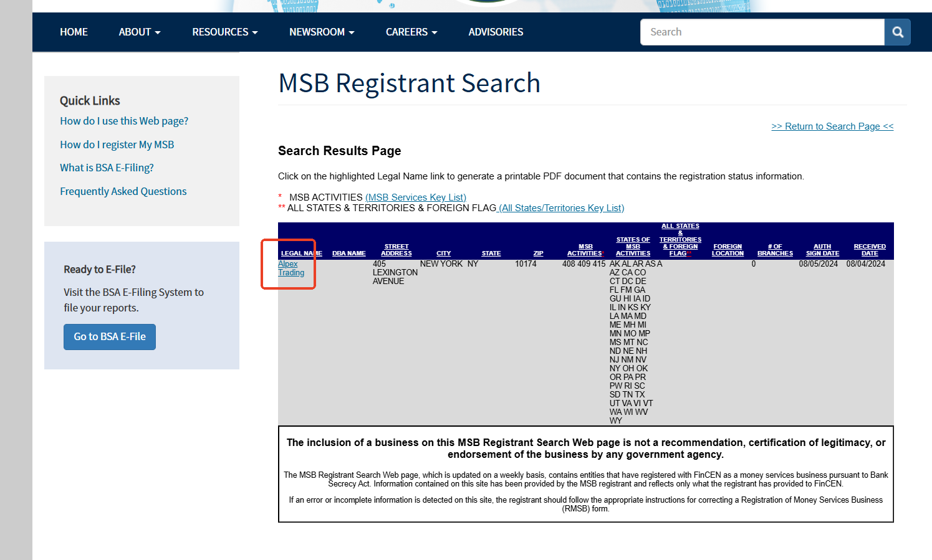Click the DBA NAME column header

pos(348,254)
